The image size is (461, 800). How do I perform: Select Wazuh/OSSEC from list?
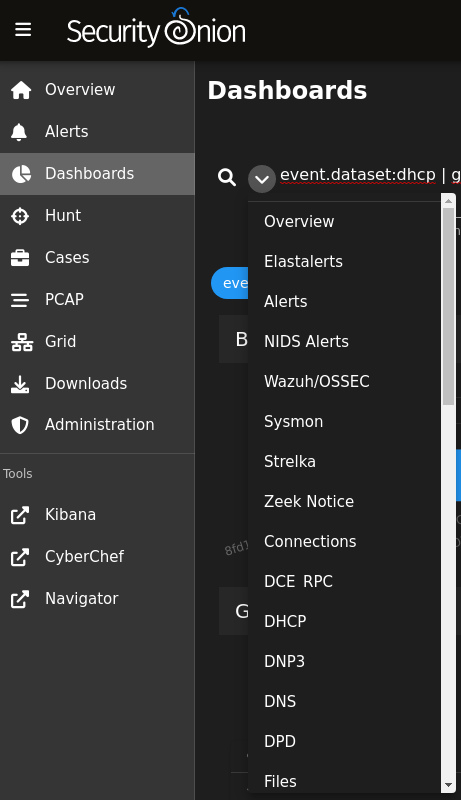click(x=344, y=382)
